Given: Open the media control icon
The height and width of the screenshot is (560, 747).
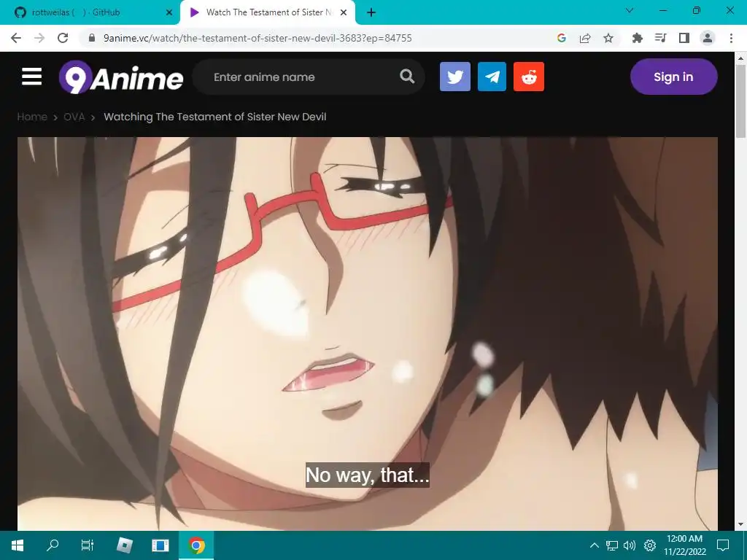Looking at the screenshot, I should point(660,38).
